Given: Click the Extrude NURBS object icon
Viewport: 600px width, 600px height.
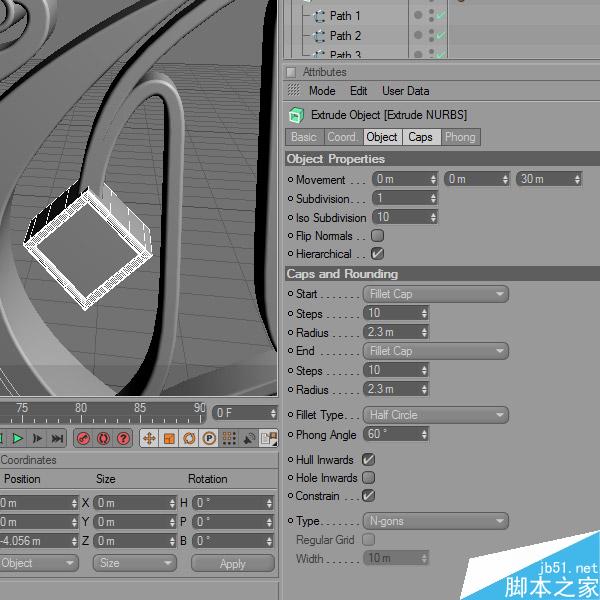Looking at the screenshot, I should point(296,115).
